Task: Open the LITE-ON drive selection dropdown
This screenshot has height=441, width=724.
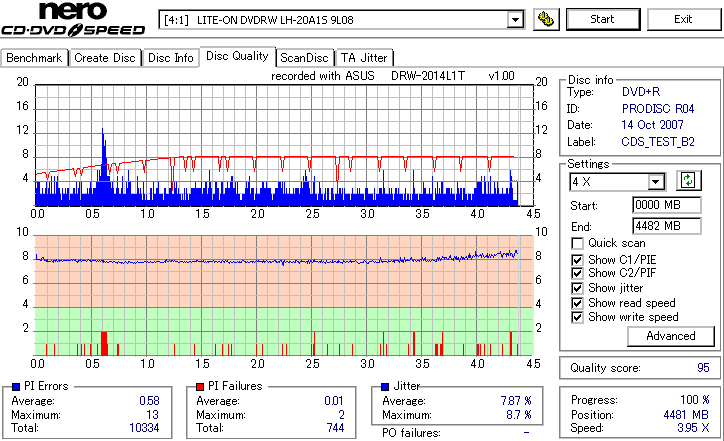Action: 515,20
